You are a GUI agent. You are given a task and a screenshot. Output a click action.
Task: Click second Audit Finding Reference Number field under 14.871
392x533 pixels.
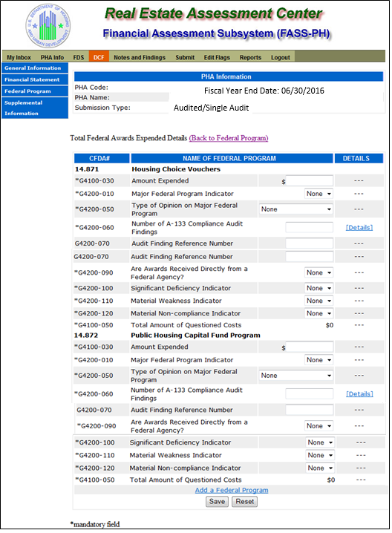tap(309, 257)
